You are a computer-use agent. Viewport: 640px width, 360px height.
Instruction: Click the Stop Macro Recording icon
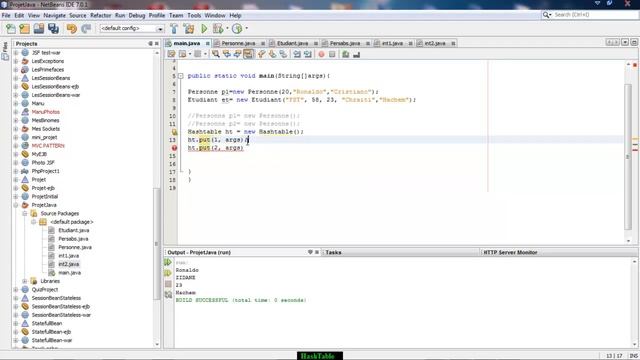(x=332, y=54)
